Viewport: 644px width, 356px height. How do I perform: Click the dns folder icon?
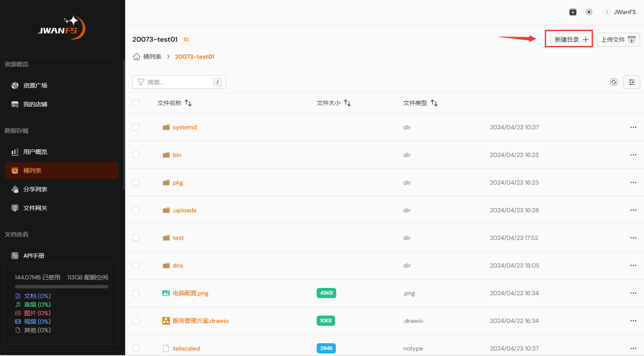click(x=166, y=265)
